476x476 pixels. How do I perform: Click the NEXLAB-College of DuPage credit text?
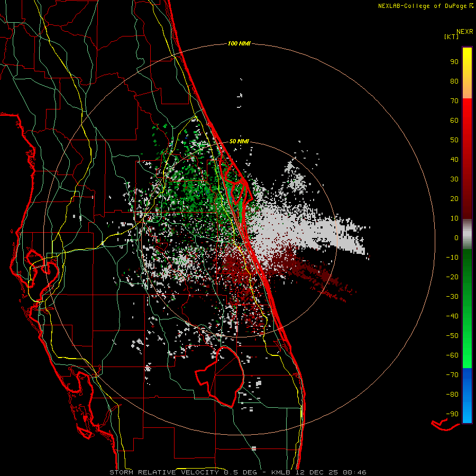(x=423, y=6)
